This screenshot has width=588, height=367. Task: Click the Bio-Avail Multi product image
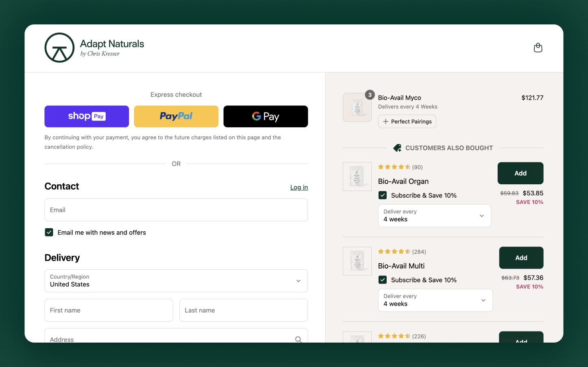357,261
